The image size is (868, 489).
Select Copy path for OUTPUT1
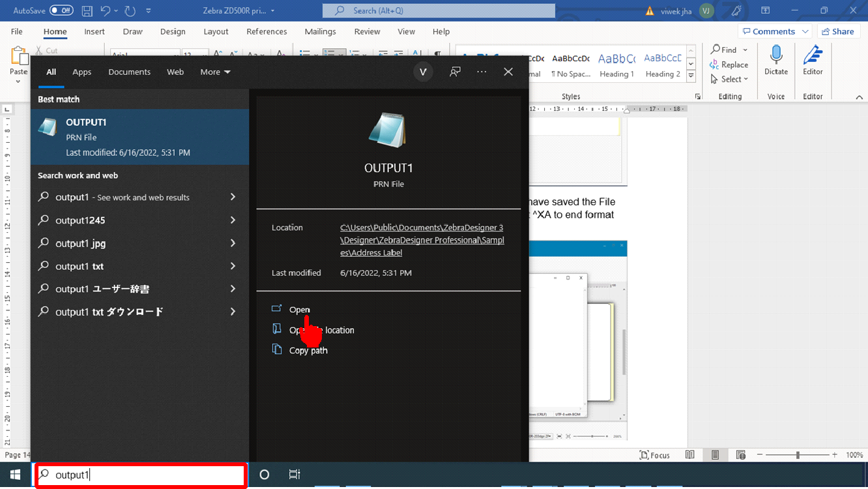point(308,350)
